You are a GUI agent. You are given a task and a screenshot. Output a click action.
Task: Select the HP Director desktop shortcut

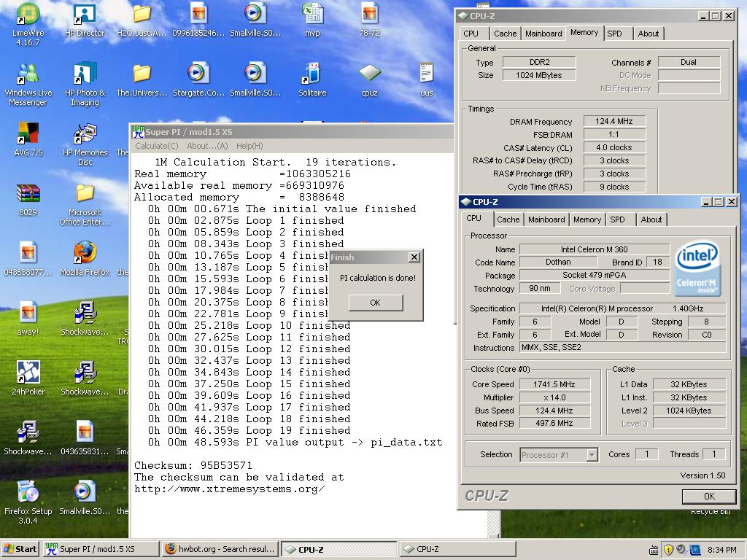pos(85,20)
